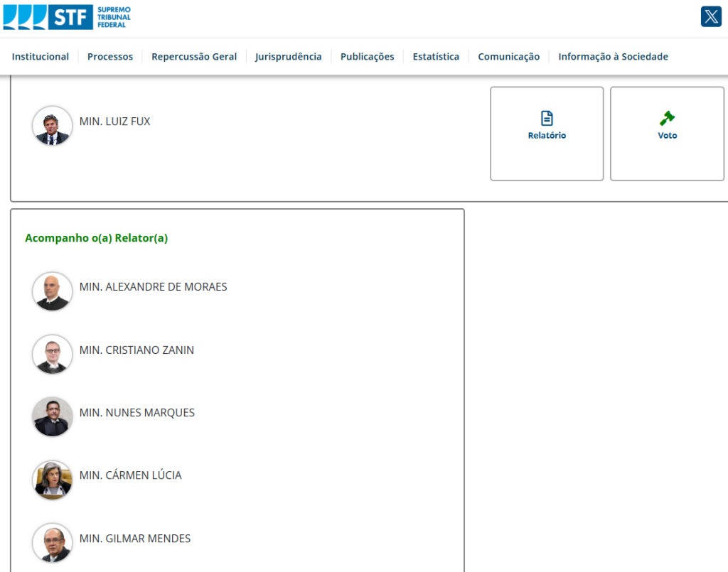The image size is (728, 572).
Task: Select the avatar beside MIN. CRISTIANO ZANIN
Action: (x=52, y=354)
